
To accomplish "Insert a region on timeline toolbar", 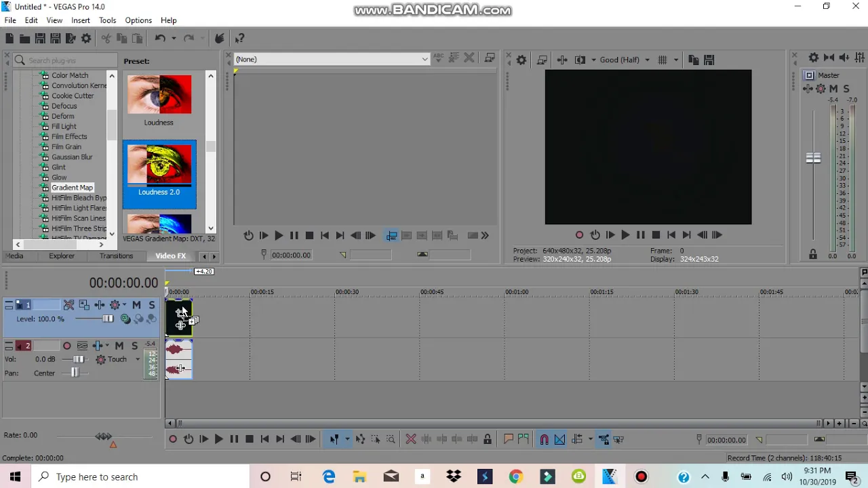I will [523, 440].
